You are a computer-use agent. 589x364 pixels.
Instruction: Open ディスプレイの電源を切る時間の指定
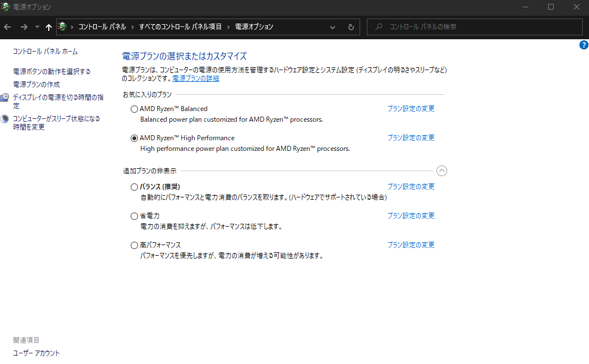[58, 102]
